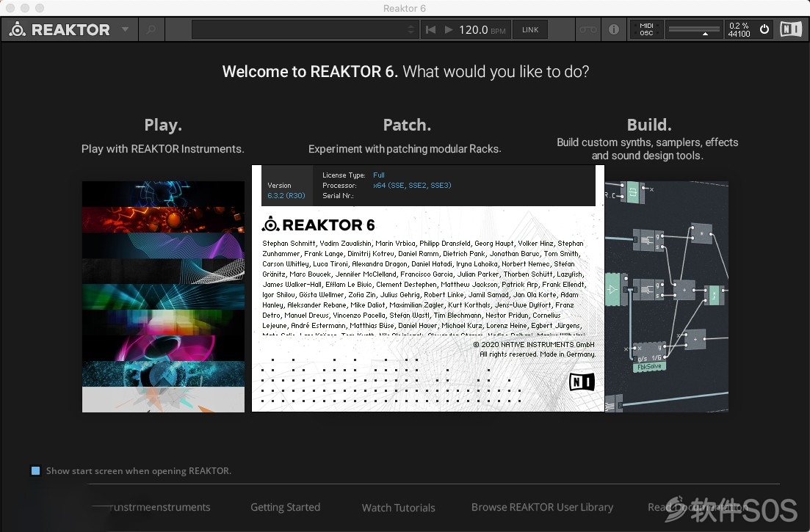Image resolution: width=810 pixels, height=532 pixels.
Task: Uncheck Show start screen when opening REAKTOR
Action: 36,470
